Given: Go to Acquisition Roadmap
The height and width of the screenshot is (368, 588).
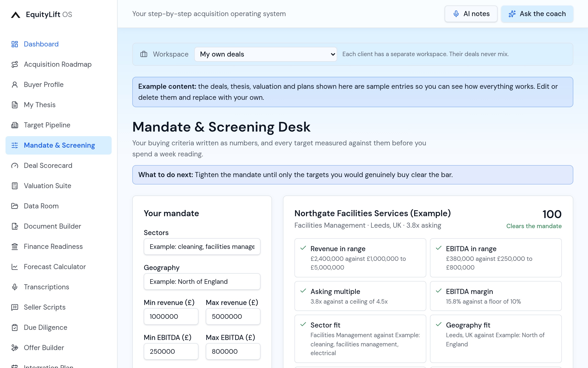Looking at the screenshot, I should coord(59,64).
